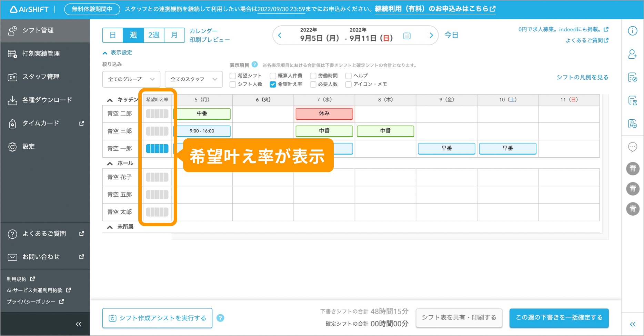Image resolution: width=644 pixels, height=336 pixels.
Task: Click シフト作成アシストを実行する button
Action: 157,318
